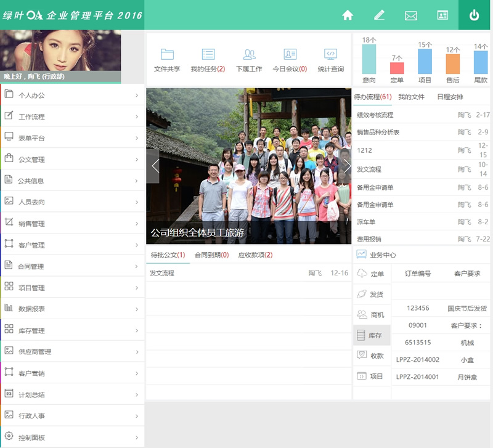Select the 库存 tab in 业务中心

coord(372,335)
